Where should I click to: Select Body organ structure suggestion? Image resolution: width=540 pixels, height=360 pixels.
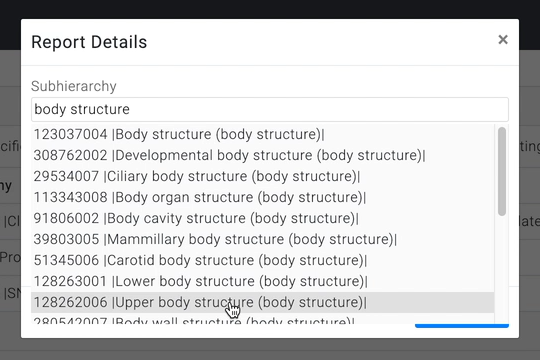(263, 197)
